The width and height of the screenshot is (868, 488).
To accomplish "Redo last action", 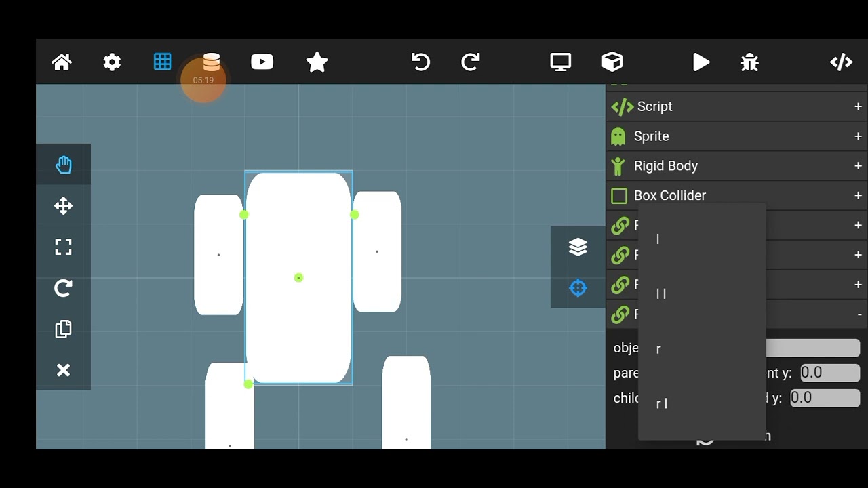I will coord(471,62).
